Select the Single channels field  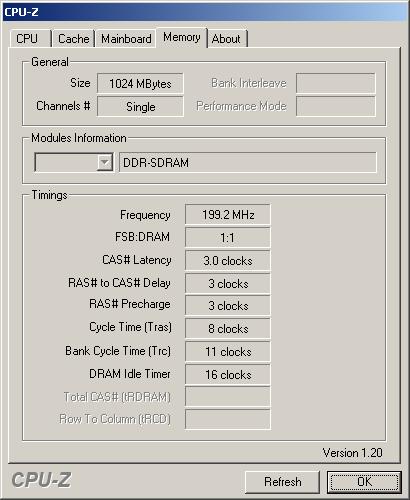[x=140, y=107]
